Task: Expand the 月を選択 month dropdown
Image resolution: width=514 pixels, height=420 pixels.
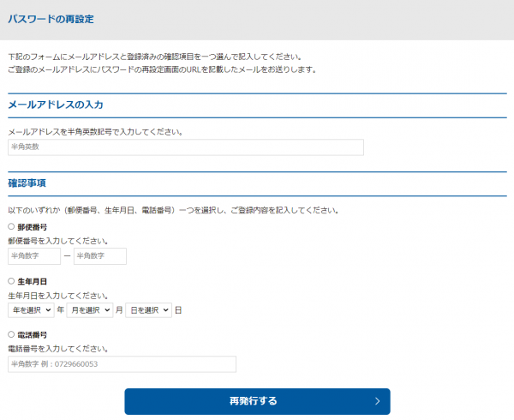Action: [89, 309]
